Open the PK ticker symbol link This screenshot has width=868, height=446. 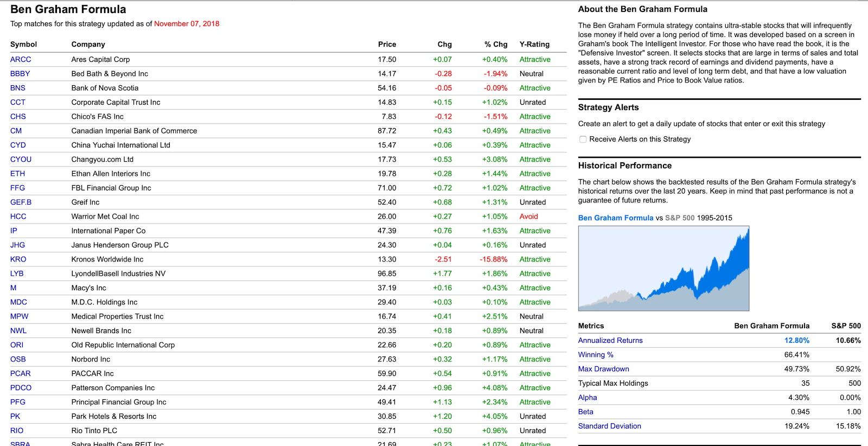(x=15, y=417)
